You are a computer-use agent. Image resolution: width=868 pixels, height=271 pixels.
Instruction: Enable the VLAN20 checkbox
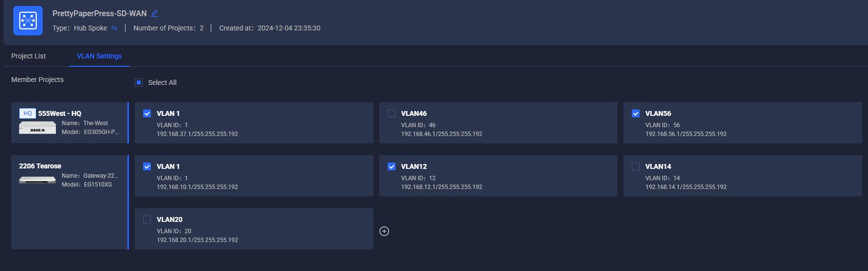tap(147, 219)
